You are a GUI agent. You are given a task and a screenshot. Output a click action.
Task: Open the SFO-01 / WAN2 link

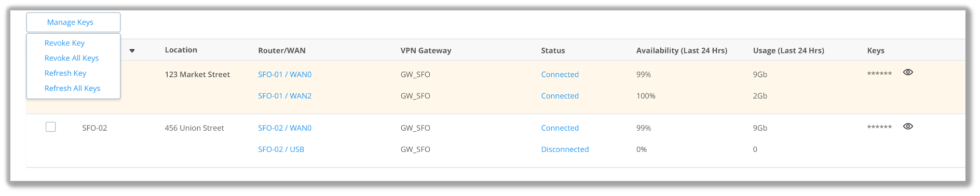click(x=284, y=96)
